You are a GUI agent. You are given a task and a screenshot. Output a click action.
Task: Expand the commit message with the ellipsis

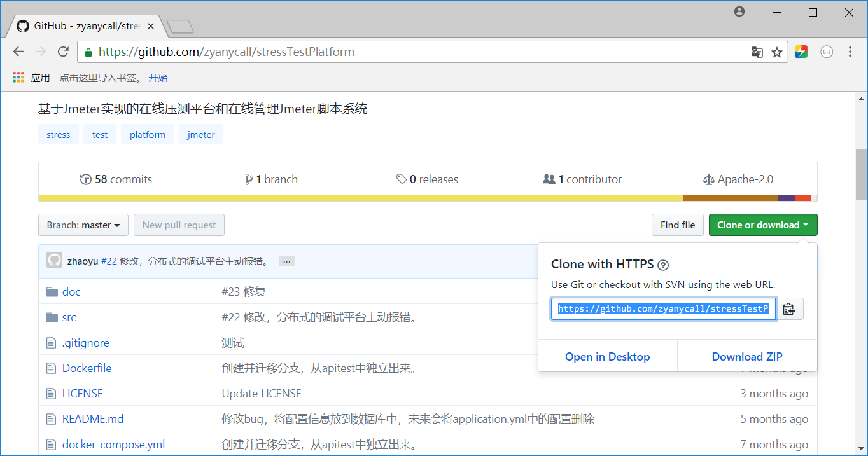click(286, 261)
